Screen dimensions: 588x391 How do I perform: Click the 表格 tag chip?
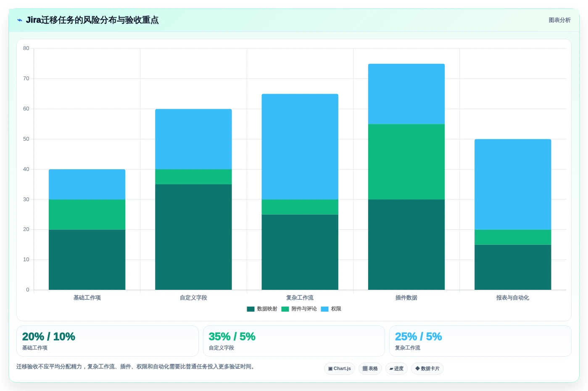point(370,369)
